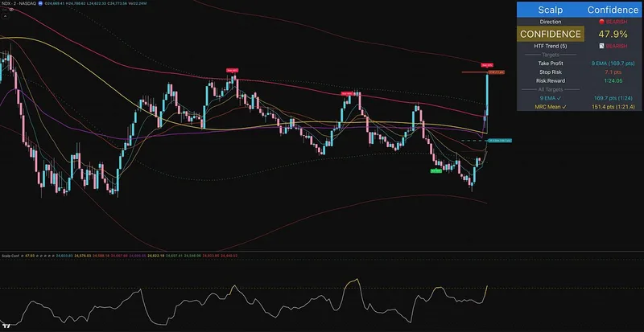Image resolution: width=644 pixels, height=332 pixels.
Task: Click the OHLC values readout in the header
Action: tap(85, 3)
